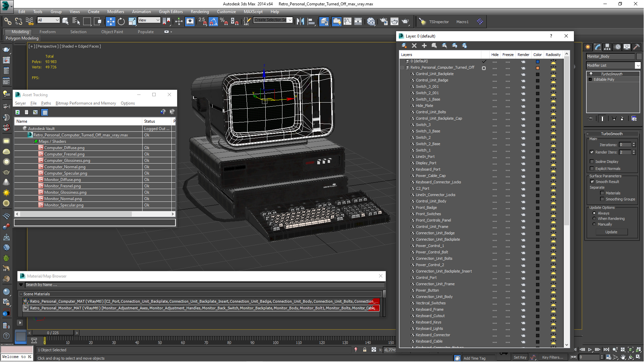This screenshot has width=644, height=362.
Task: Toggle window/crossing selection mode
Action: click(98, 21)
